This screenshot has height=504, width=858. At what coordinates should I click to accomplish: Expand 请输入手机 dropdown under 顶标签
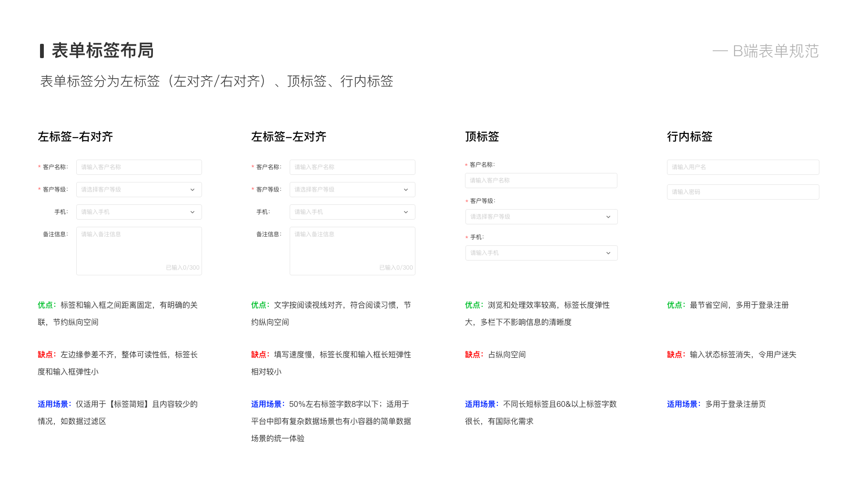pyautogui.click(x=542, y=253)
